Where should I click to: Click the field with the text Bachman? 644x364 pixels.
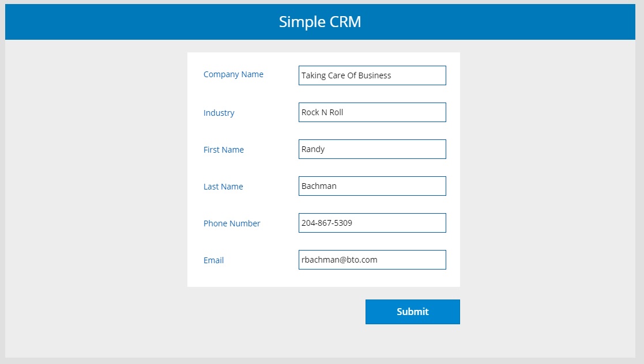pyautogui.click(x=372, y=186)
